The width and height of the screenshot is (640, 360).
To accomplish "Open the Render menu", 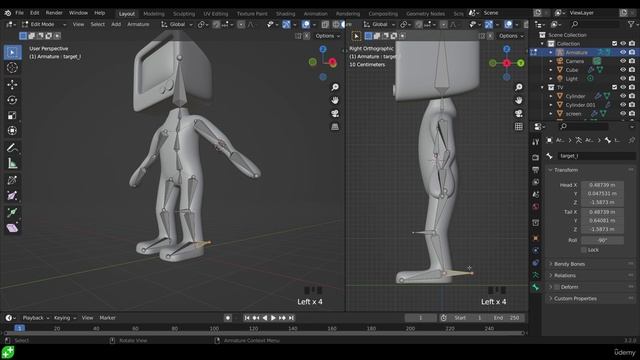I will 54,13.
